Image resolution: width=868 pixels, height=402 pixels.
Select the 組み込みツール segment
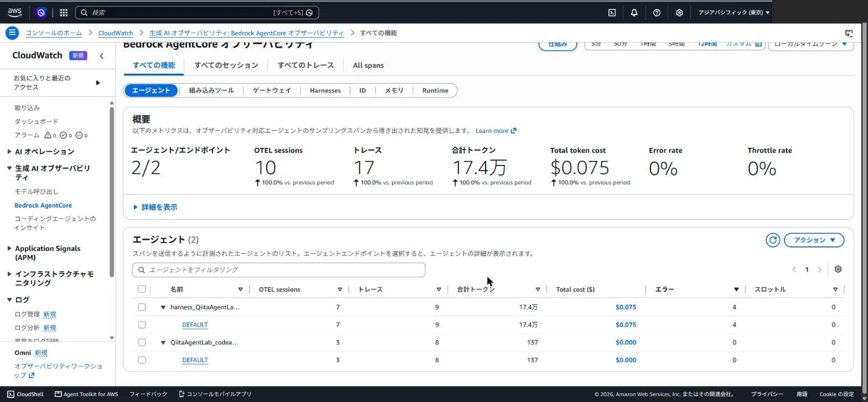click(211, 90)
